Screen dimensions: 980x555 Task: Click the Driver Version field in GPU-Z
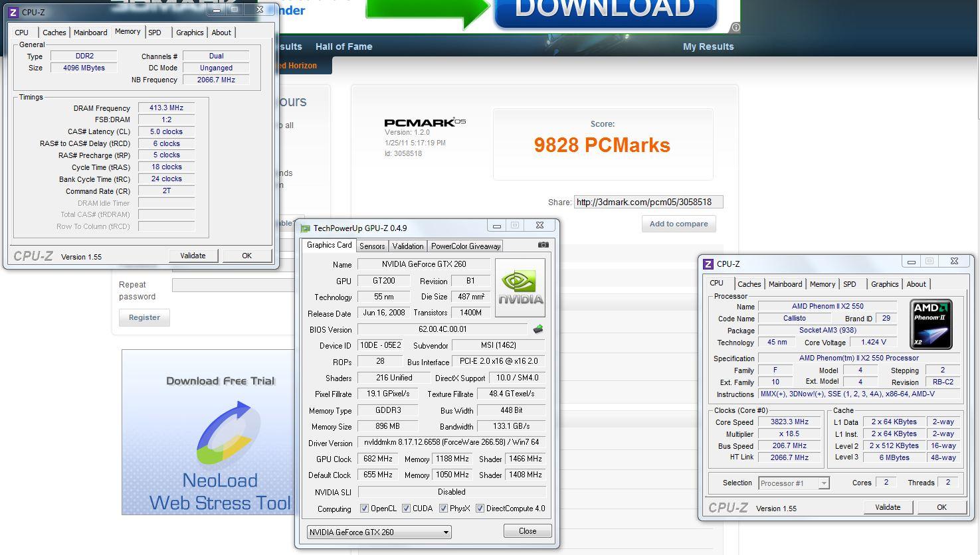click(452, 442)
